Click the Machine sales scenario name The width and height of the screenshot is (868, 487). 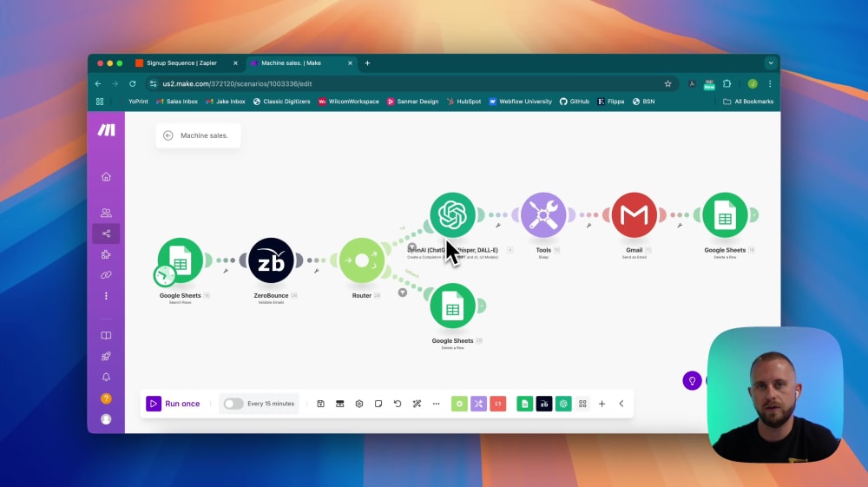[204, 135]
